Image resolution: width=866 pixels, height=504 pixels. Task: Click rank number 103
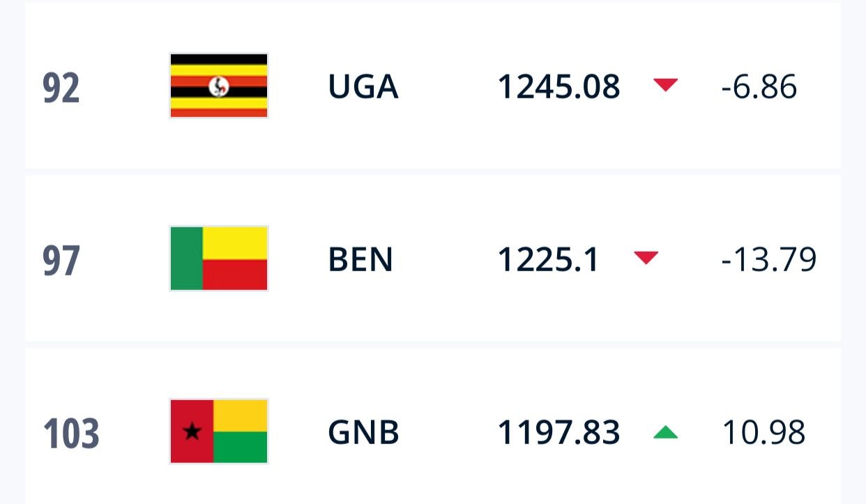(71, 434)
